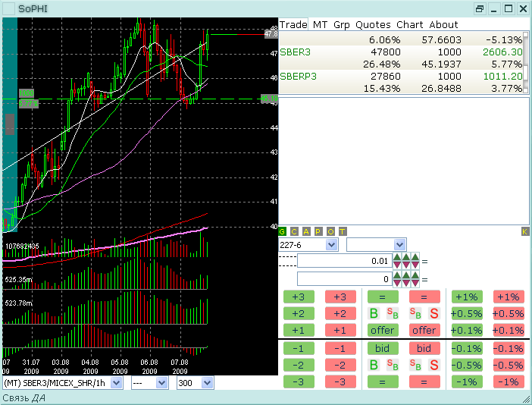Click the red -0.1% button

point(509,348)
